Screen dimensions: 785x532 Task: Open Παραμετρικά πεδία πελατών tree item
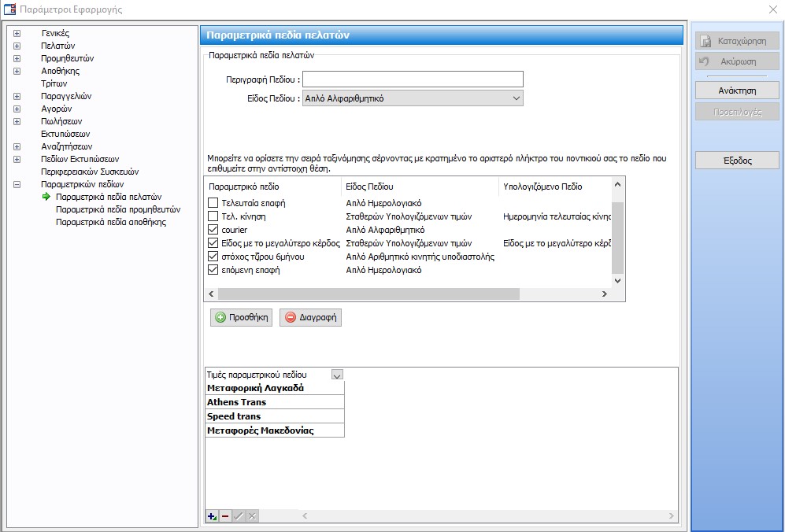109,197
